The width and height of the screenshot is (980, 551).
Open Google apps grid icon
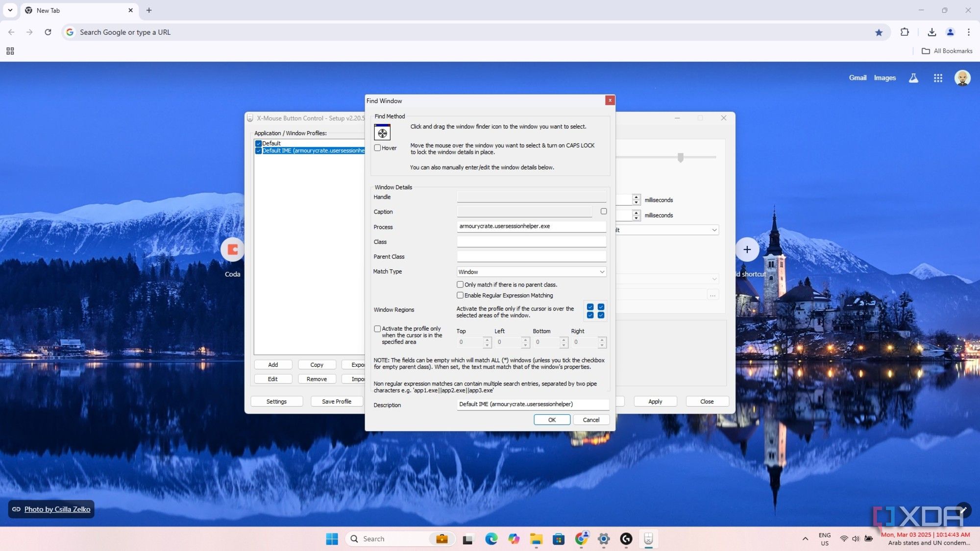(938, 78)
